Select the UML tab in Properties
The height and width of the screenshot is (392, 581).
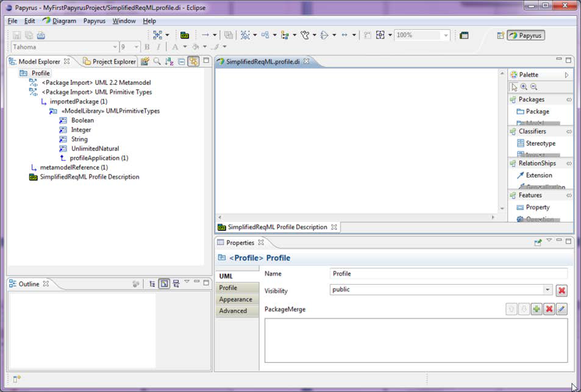(x=237, y=276)
